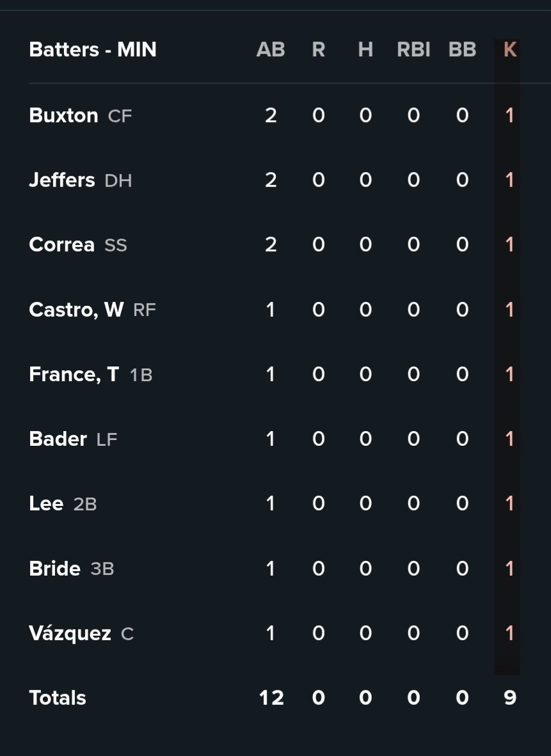Click the Bride player name
551x756 pixels.
click(x=54, y=569)
